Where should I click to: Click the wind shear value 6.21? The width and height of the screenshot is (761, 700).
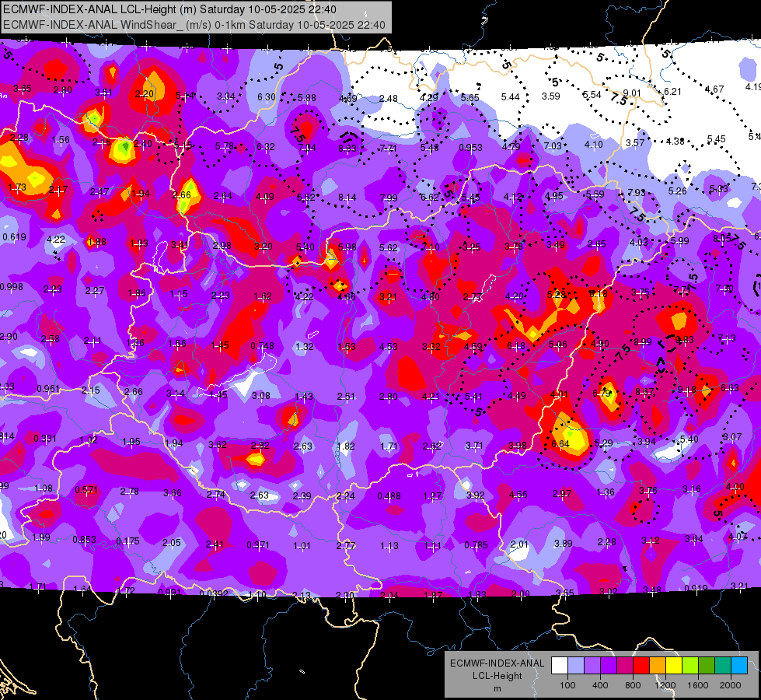(672, 91)
